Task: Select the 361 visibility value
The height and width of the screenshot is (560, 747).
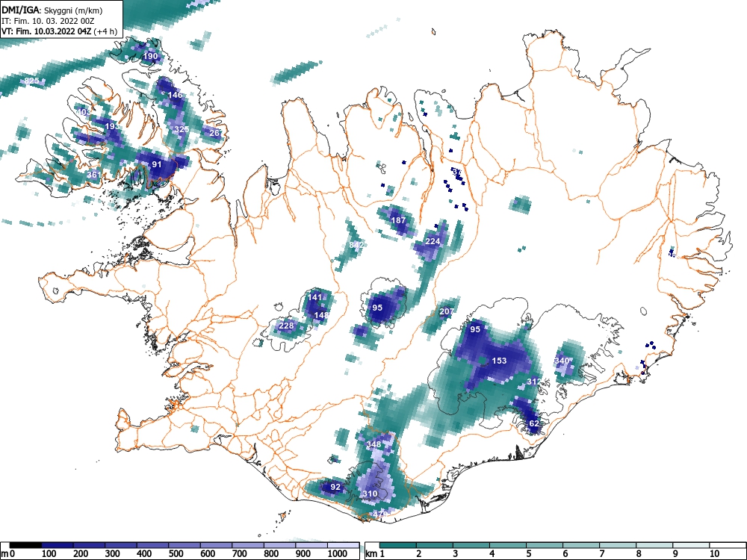Action: (x=94, y=175)
